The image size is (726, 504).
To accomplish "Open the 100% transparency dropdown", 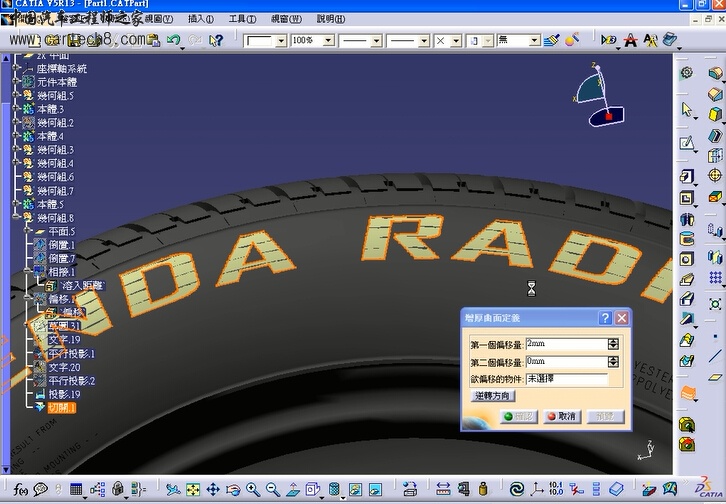I will point(328,41).
